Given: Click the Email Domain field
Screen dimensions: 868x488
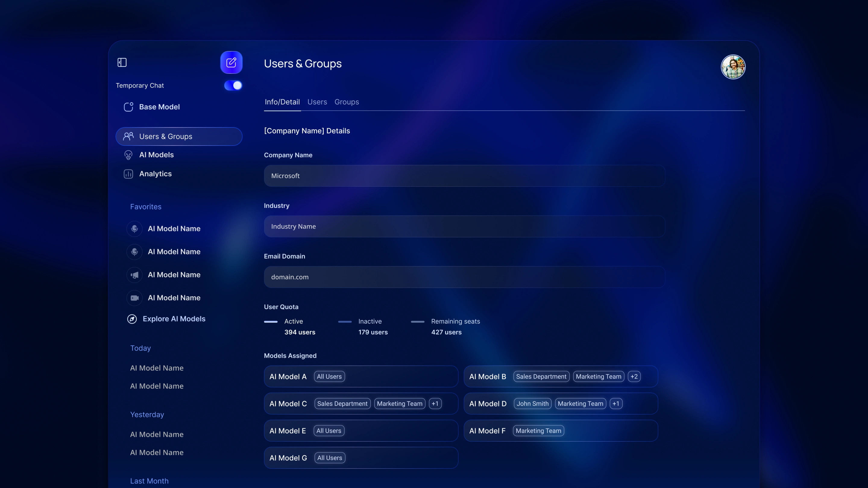Looking at the screenshot, I should [x=464, y=277].
